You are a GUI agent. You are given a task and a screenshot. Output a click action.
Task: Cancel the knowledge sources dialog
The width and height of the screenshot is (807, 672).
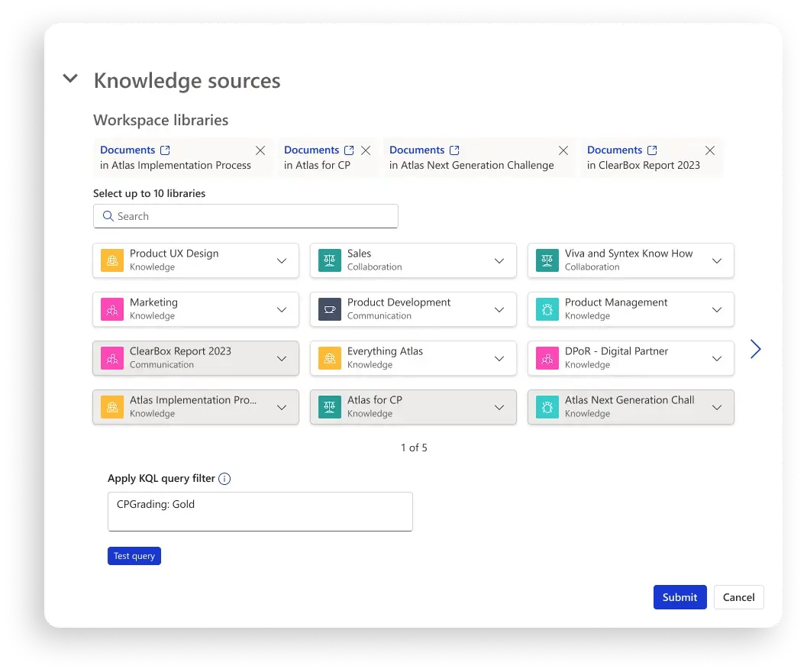click(x=738, y=597)
